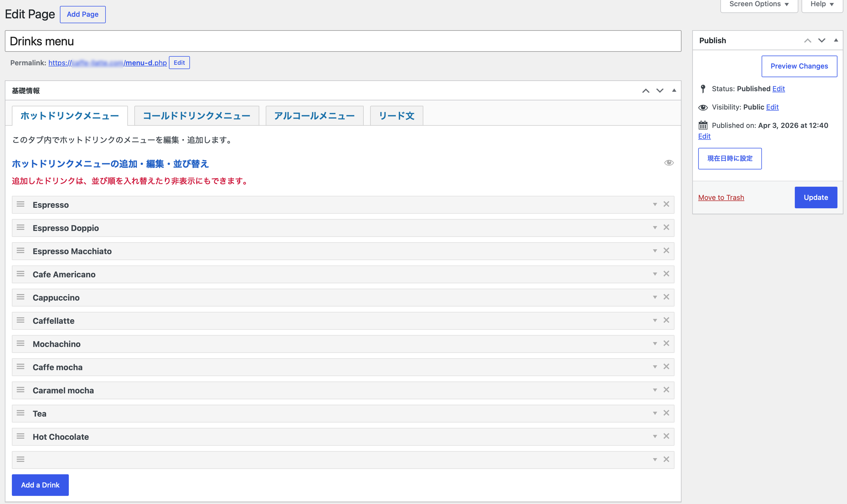Collapse the Publish panel
This screenshot has height=504, width=847.
tap(836, 40)
